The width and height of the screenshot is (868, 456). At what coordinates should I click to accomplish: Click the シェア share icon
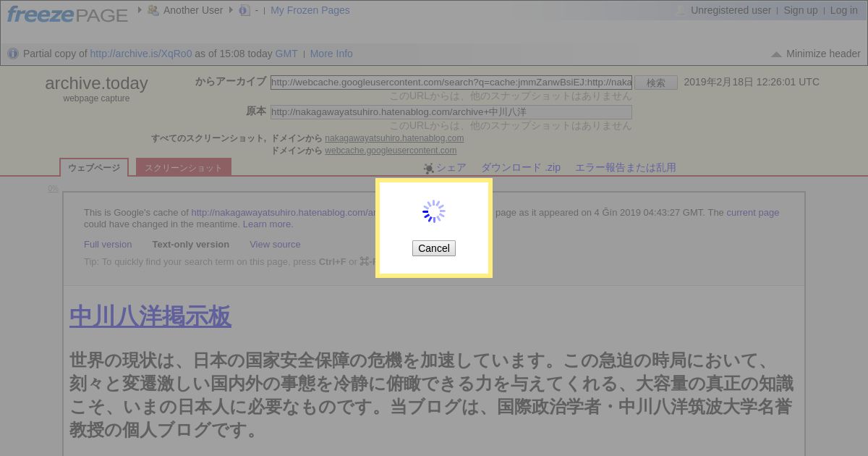click(429, 168)
